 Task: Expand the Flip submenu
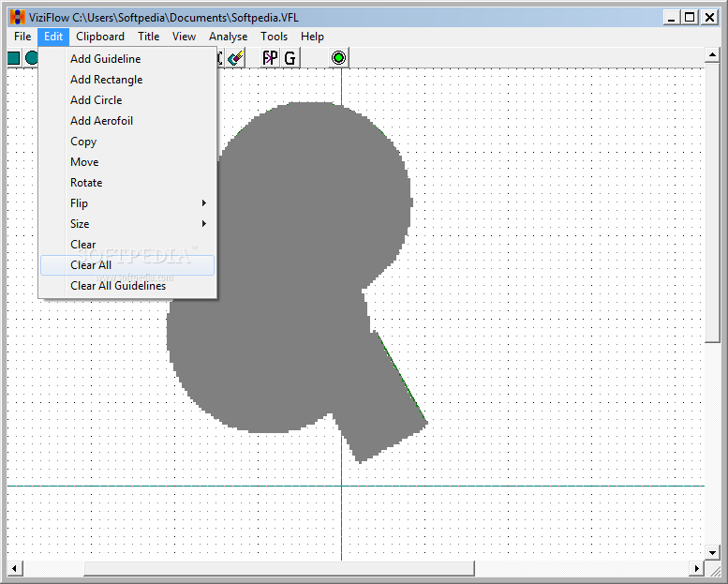pos(127,203)
